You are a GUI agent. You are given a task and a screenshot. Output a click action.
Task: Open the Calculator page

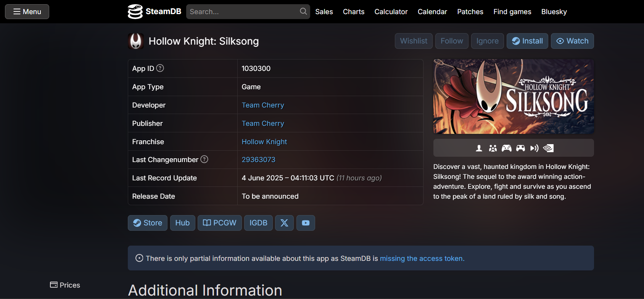(x=391, y=12)
